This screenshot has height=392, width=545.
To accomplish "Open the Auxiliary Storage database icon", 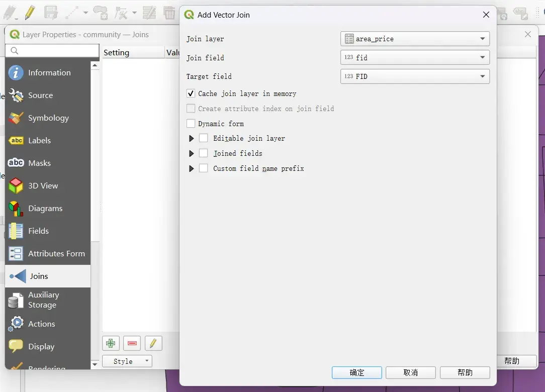I will (x=16, y=300).
